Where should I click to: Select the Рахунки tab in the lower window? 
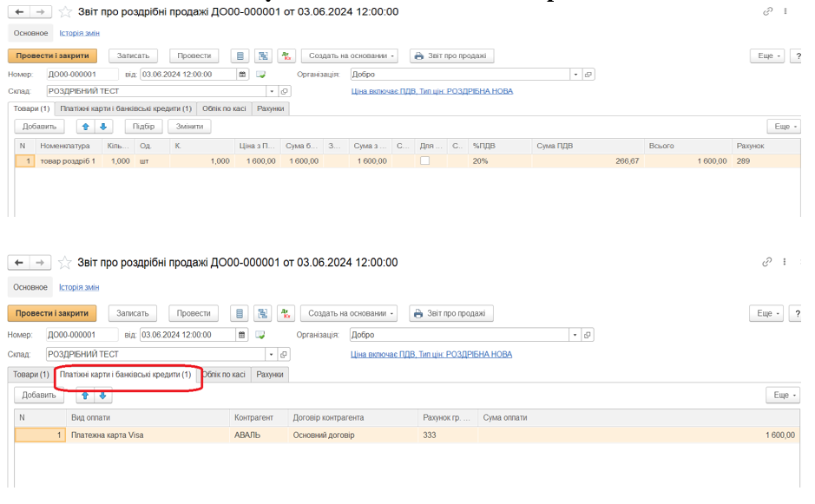270,375
